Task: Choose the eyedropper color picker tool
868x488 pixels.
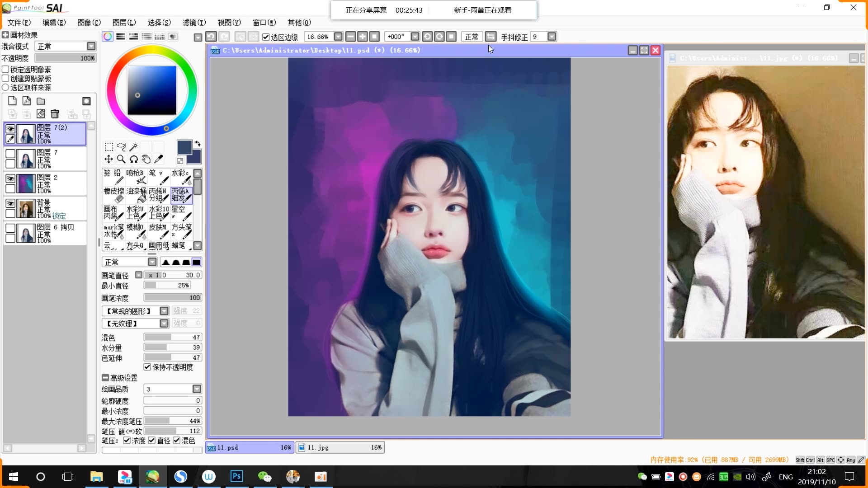Action: click(x=159, y=159)
